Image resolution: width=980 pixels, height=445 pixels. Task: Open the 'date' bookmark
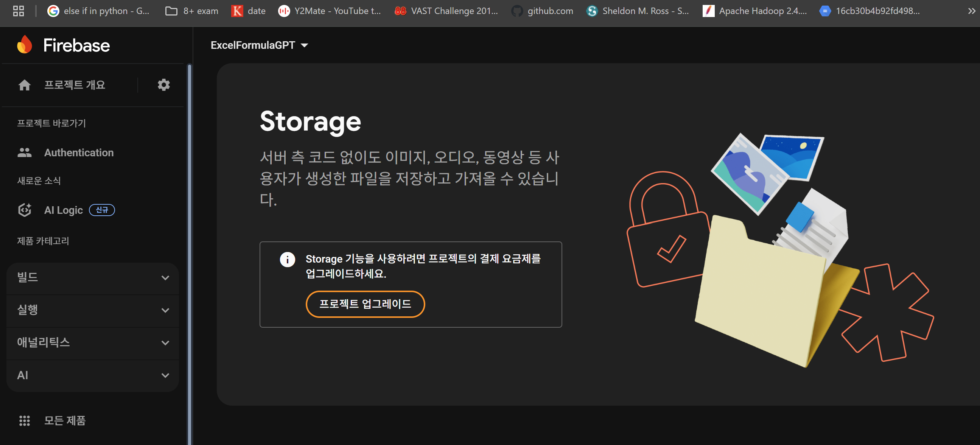point(249,11)
